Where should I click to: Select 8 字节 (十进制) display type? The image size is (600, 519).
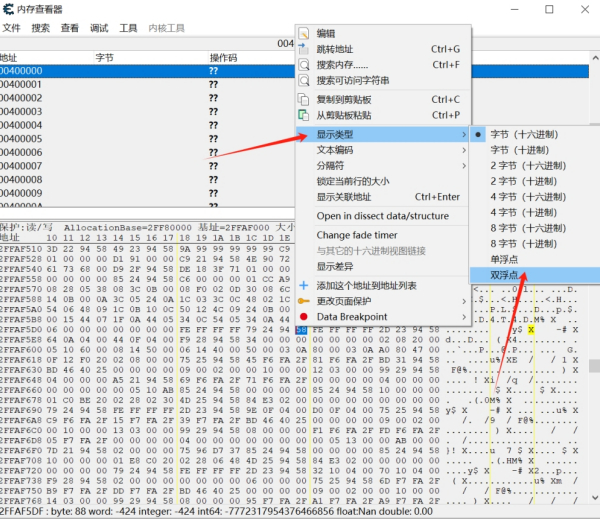[x=523, y=244]
